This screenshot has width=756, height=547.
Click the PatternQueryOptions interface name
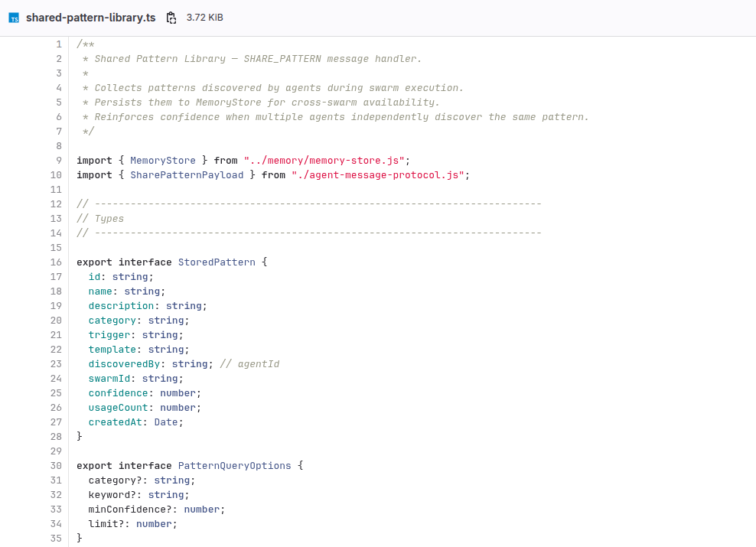point(235,466)
